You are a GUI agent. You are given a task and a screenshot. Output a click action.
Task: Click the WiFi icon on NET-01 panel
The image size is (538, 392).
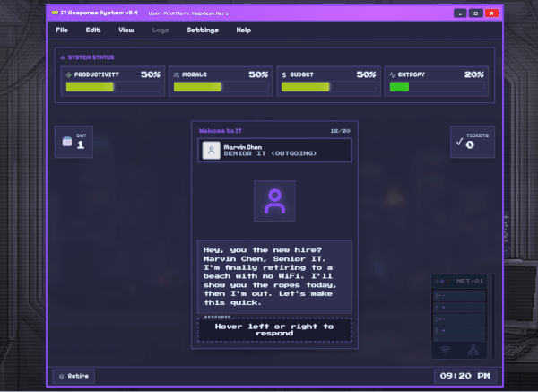443,349
